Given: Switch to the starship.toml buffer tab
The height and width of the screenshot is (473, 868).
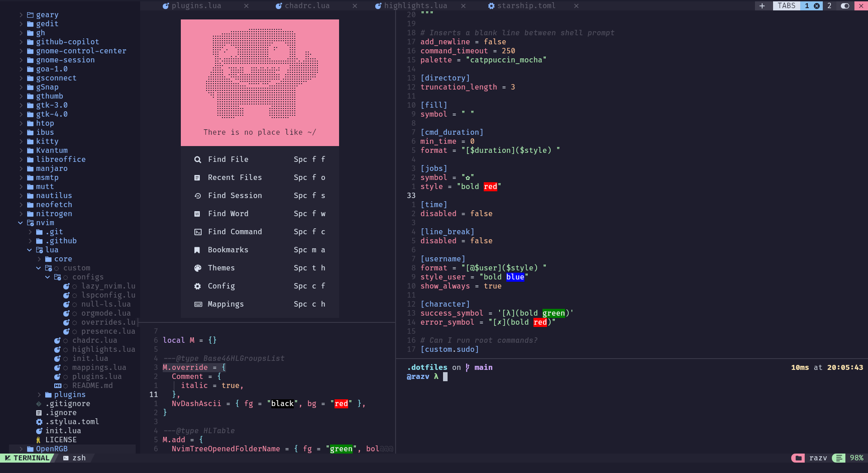Looking at the screenshot, I should (x=527, y=6).
